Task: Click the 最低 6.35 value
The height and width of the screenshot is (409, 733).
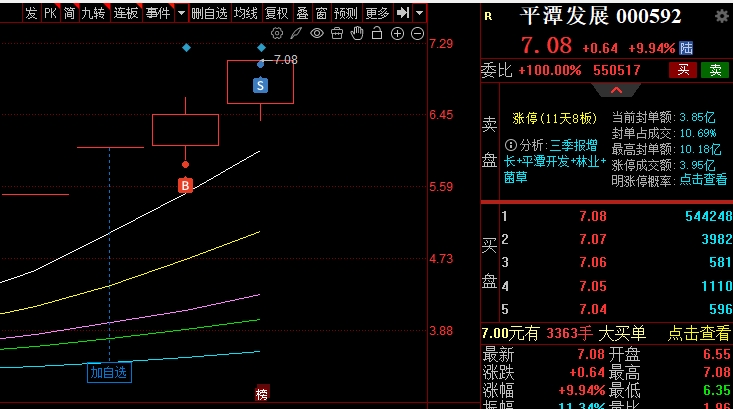Action: pos(716,390)
